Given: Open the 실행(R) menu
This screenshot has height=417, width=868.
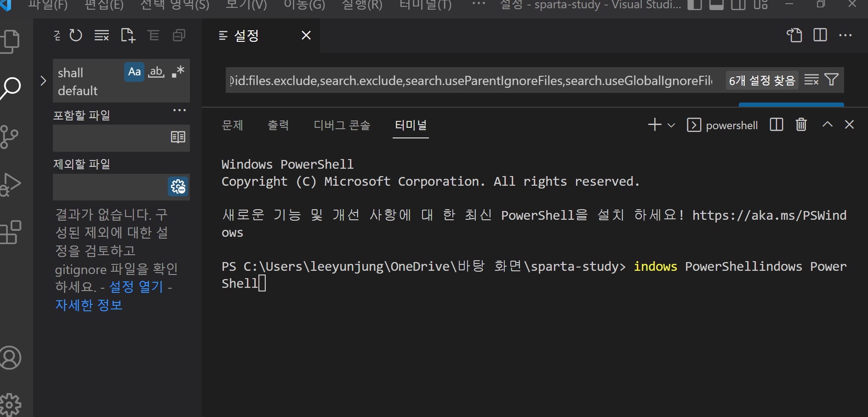Looking at the screenshot, I should [362, 5].
